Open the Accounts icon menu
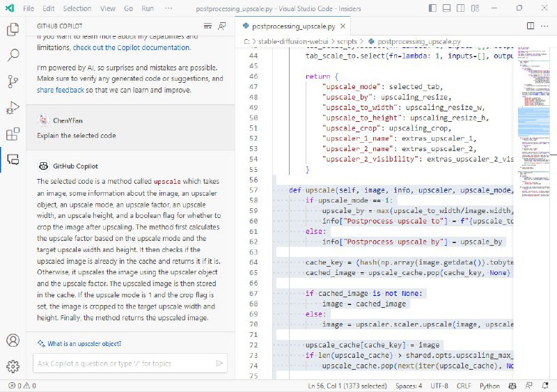The height and width of the screenshot is (392, 557). pyautogui.click(x=13, y=340)
